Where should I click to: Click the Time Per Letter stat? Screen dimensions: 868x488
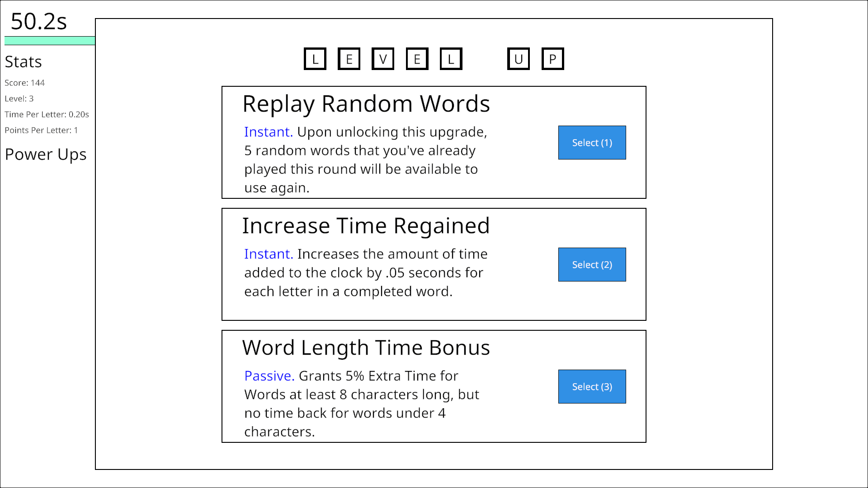[x=47, y=115]
